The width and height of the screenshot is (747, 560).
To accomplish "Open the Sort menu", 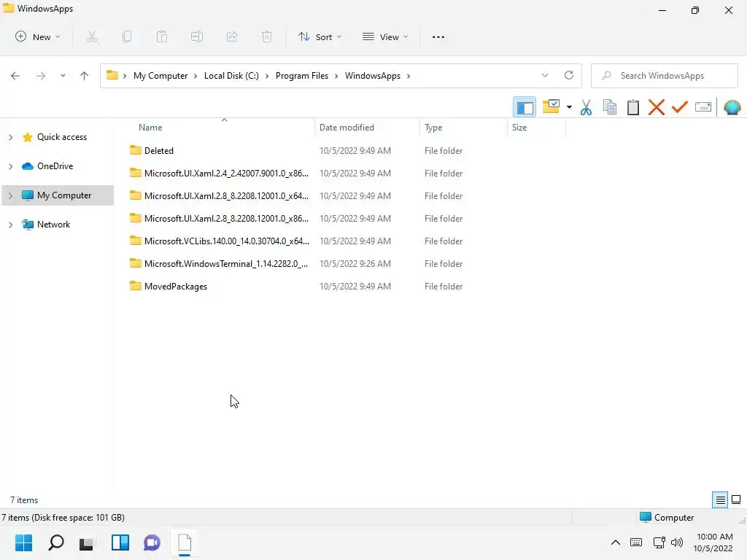I will [320, 36].
